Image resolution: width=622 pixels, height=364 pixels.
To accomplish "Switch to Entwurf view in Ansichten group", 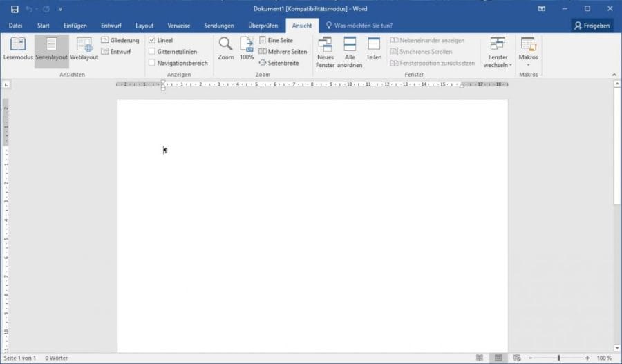I will pyautogui.click(x=116, y=52).
